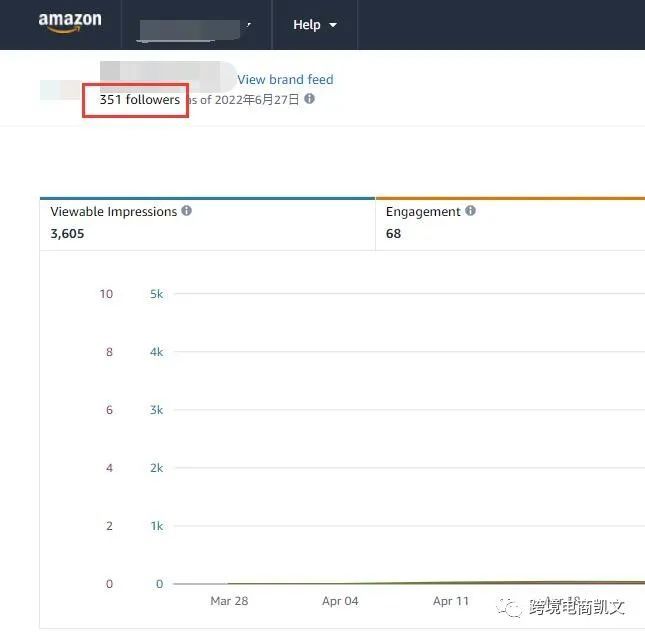Click the Apr 04 date label
This screenshot has height=636, width=645.
coord(340,601)
